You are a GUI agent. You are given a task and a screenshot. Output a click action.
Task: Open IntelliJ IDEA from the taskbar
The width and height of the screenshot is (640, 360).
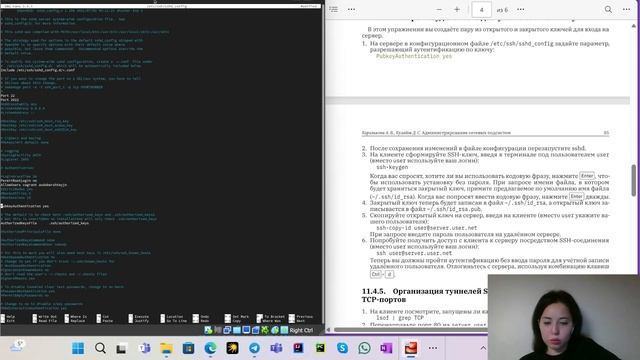point(298,348)
